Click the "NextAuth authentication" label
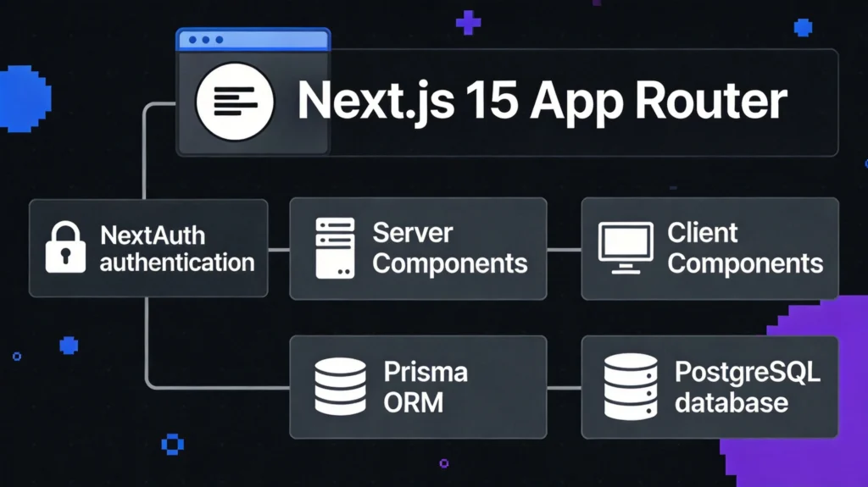This screenshot has height=487, width=868. (x=177, y=249)
